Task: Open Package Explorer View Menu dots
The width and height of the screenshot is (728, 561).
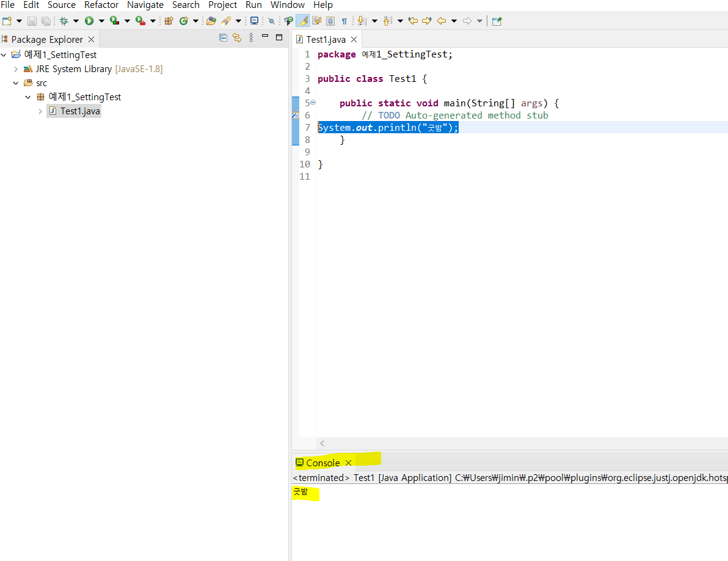Action: pyautogui.click(x=251, y=38)
